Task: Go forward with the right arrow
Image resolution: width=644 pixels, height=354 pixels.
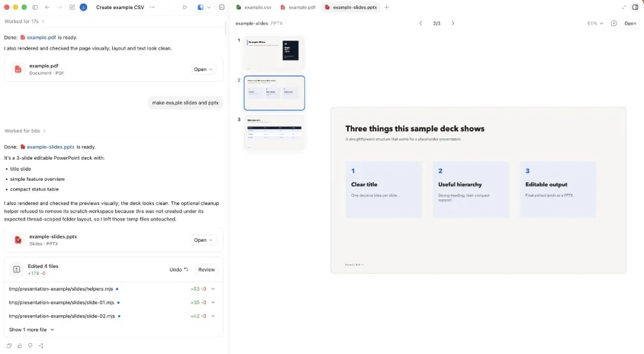Action: coord(60,7)
